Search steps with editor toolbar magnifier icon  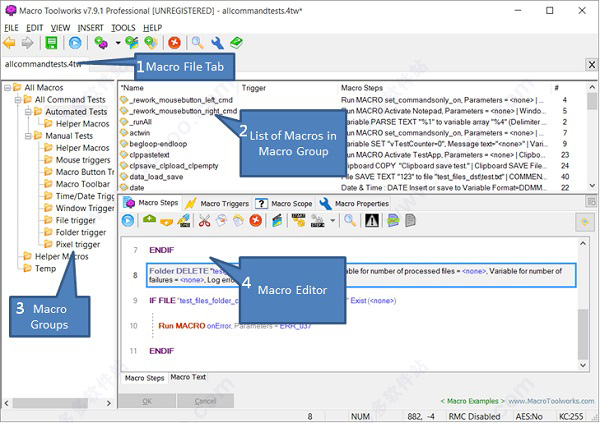tap(350, 221)
